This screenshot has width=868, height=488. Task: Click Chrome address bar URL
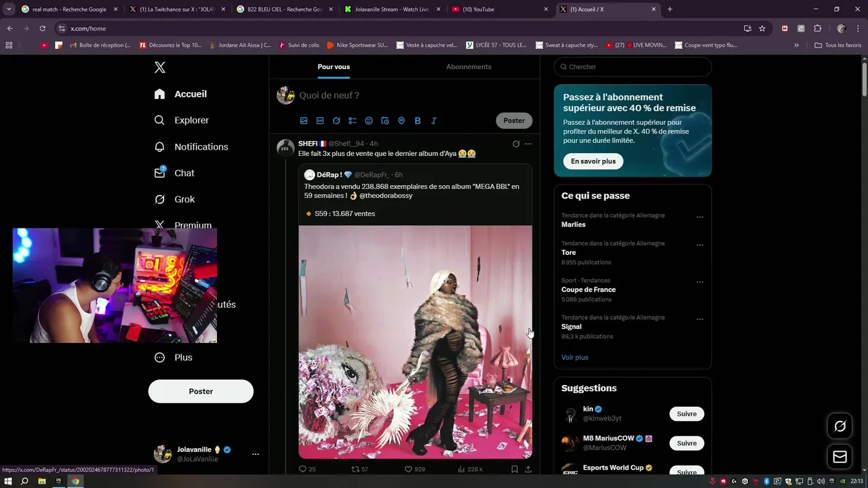coord(88,28)
